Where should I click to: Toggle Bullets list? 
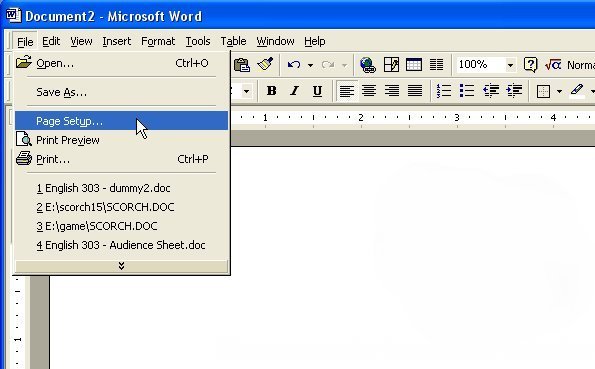(467, 91)
